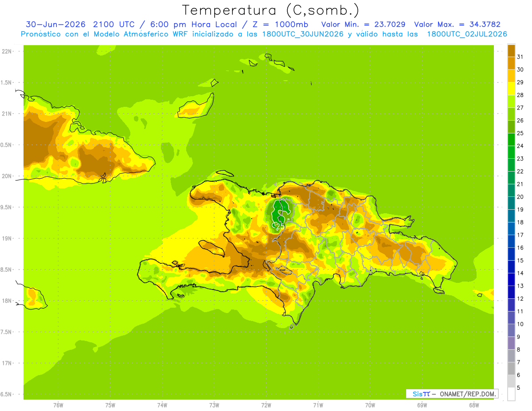The width and height of the screenshot is (532, 411).
Task: Pick legend color band between 29 and 30
Action: [x=511, y=76]
